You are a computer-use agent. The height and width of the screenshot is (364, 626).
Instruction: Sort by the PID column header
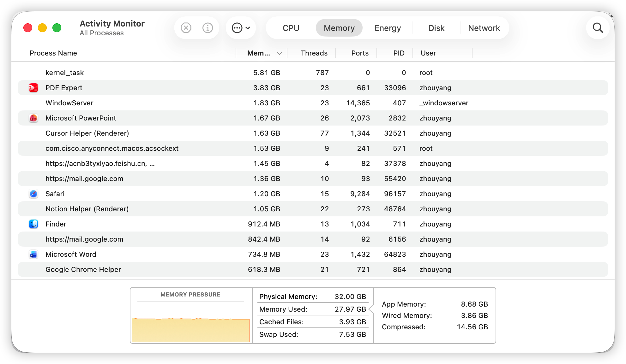pos(399,53)
